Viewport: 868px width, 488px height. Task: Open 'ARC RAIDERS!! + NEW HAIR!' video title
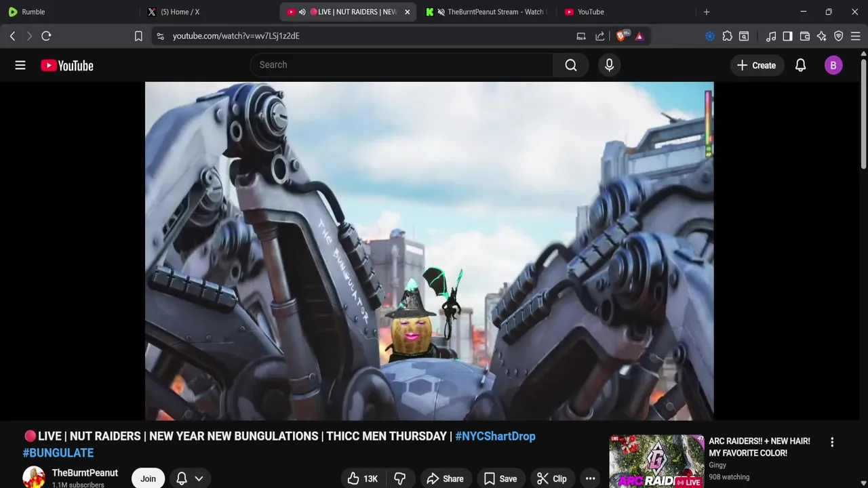tap(759, 447)
